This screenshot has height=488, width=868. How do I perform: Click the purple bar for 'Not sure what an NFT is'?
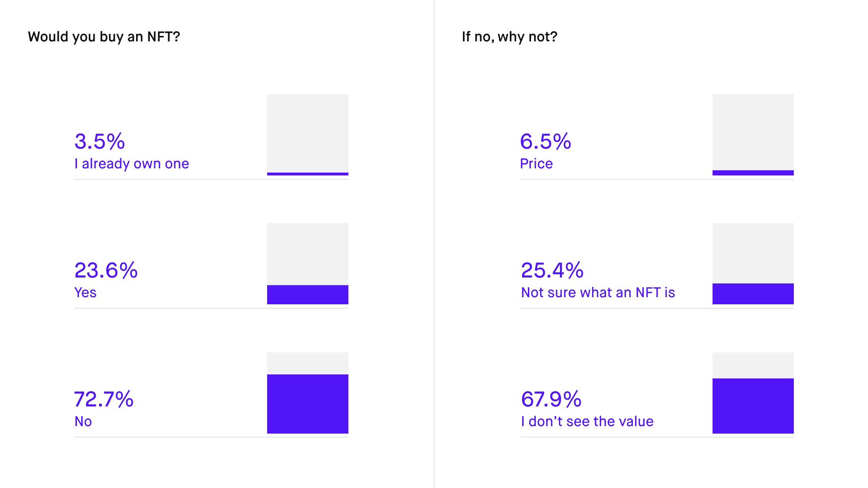(x=753, y=294)
